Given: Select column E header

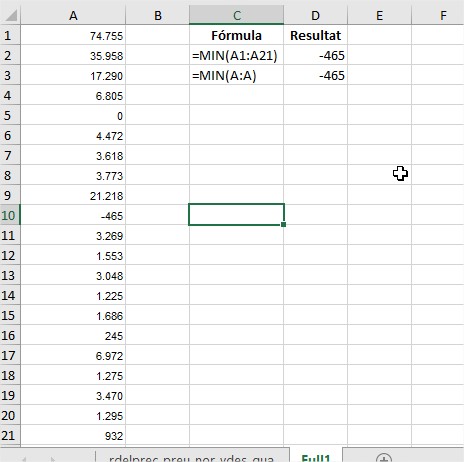Looking at the screenshot, I should point(379,15).
